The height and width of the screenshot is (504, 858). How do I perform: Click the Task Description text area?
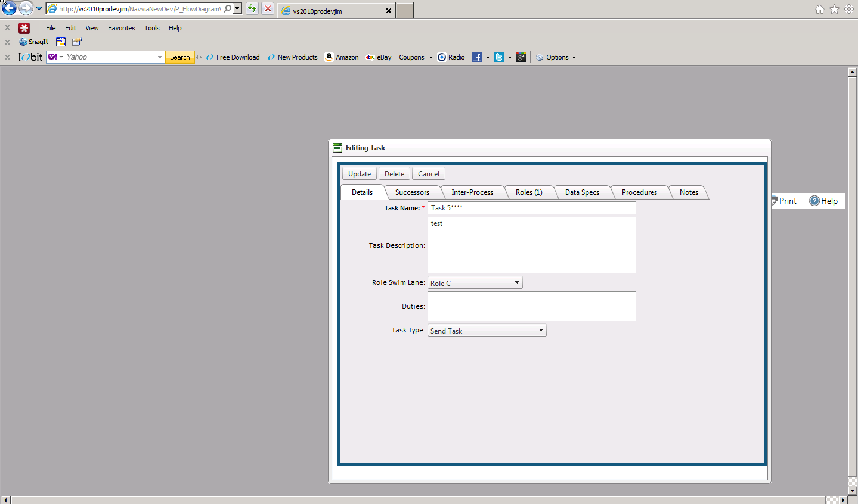pyautogui.click(x=532, y=245)
